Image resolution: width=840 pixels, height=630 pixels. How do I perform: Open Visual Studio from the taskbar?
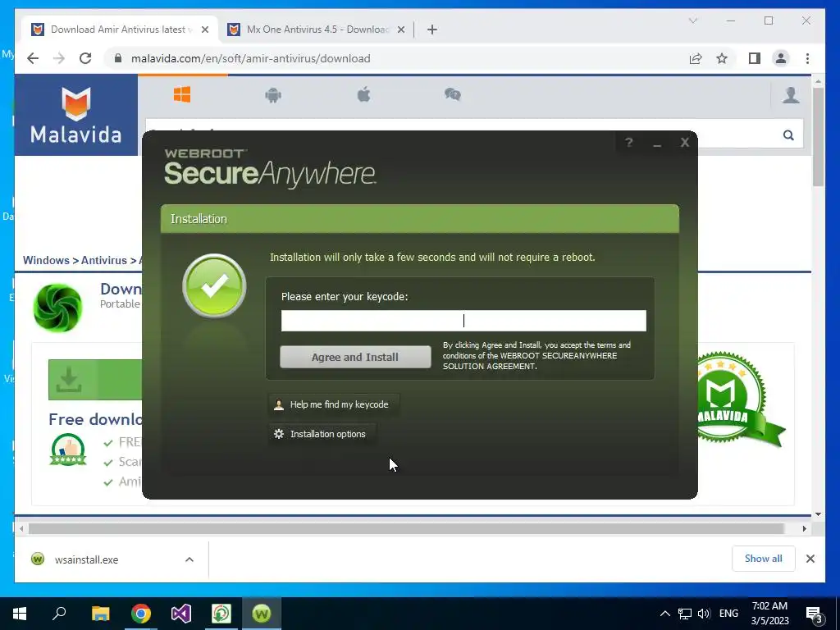pos(181,614)
